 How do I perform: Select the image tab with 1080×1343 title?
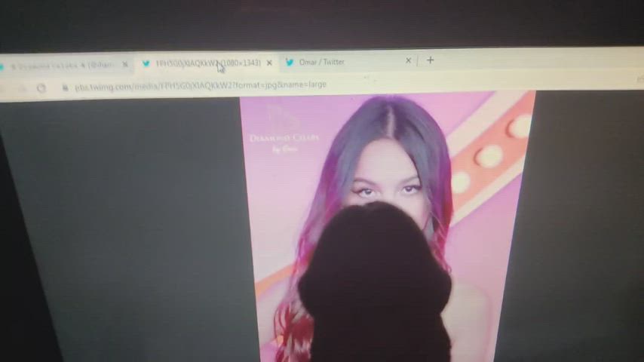pyautogui.click(x=207, y=63)
